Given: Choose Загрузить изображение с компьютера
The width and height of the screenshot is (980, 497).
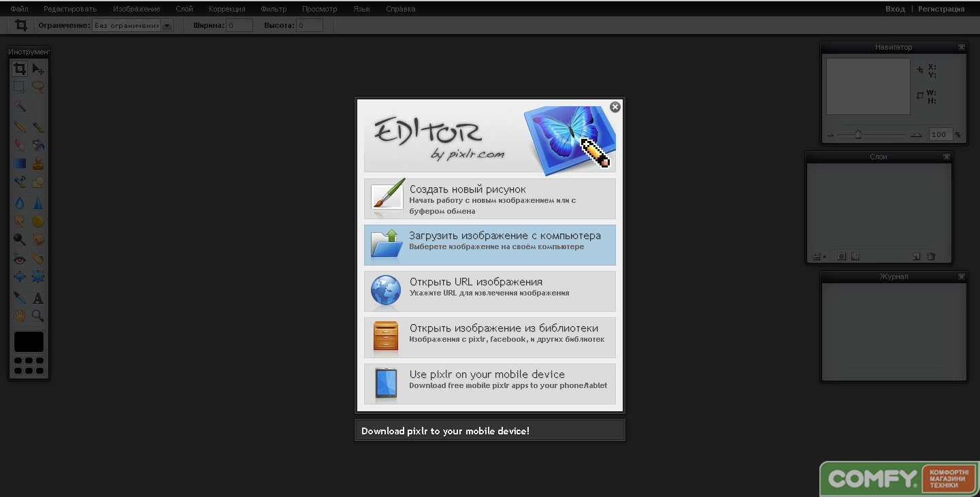Looking at the screenshot, I should pos(490,245).
